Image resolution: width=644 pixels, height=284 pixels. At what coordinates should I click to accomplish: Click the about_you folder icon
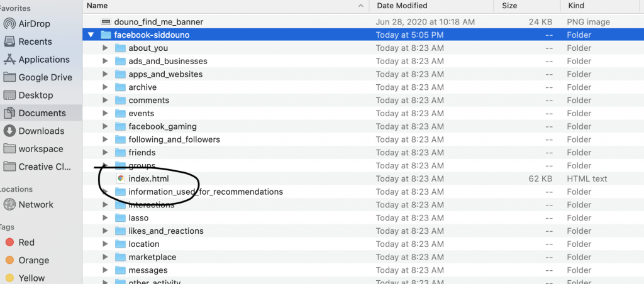[120, 48]
